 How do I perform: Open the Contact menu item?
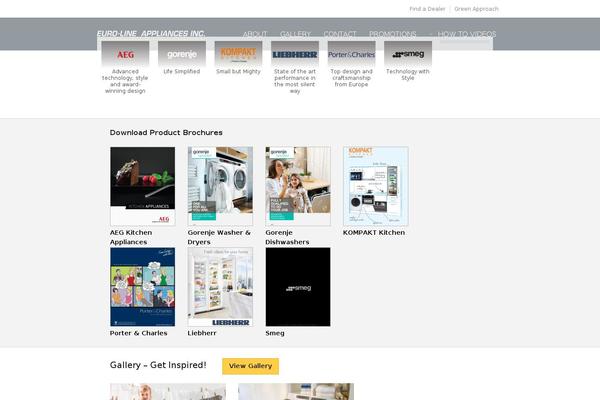[x=340, y=34]
